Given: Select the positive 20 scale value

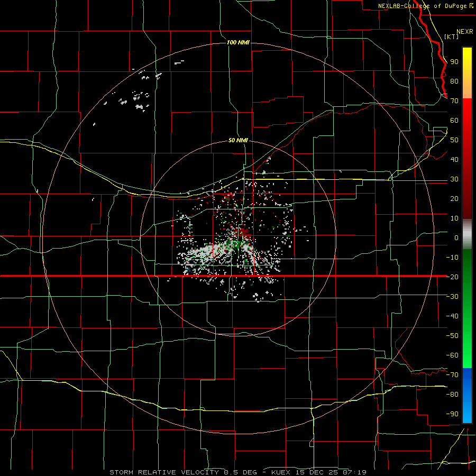Looking at the screenshot, I should tap(454, 198).
